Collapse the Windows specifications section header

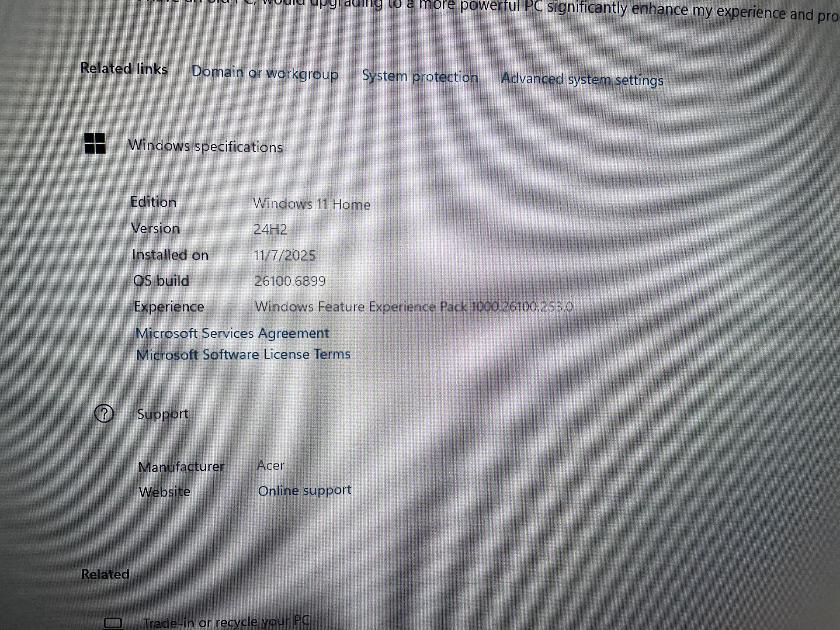pos(205,146)
